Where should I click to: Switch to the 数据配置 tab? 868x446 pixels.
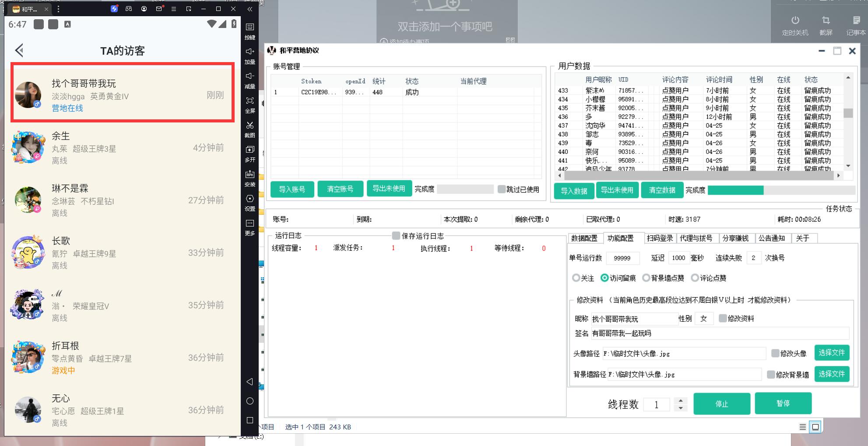click(x=584, y=238)
